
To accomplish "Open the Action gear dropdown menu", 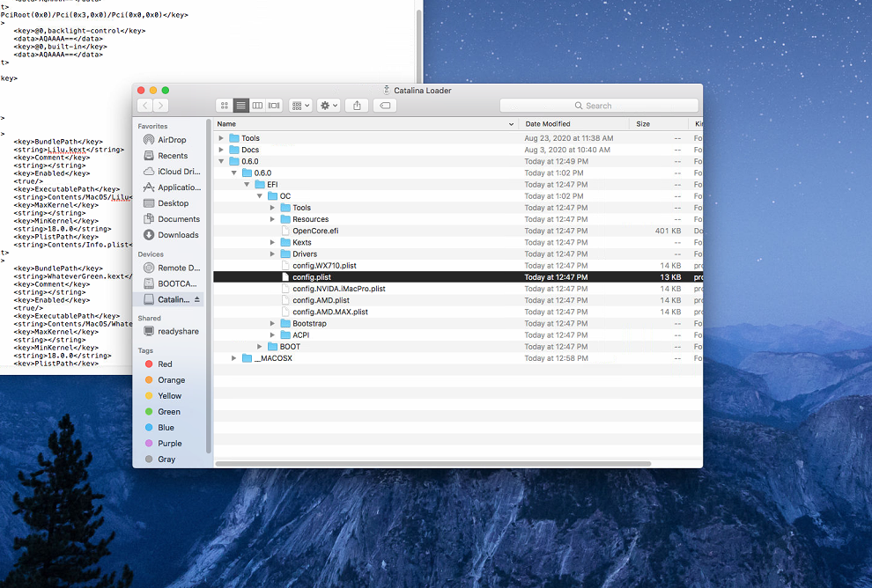I will click(x=329, y=106).
